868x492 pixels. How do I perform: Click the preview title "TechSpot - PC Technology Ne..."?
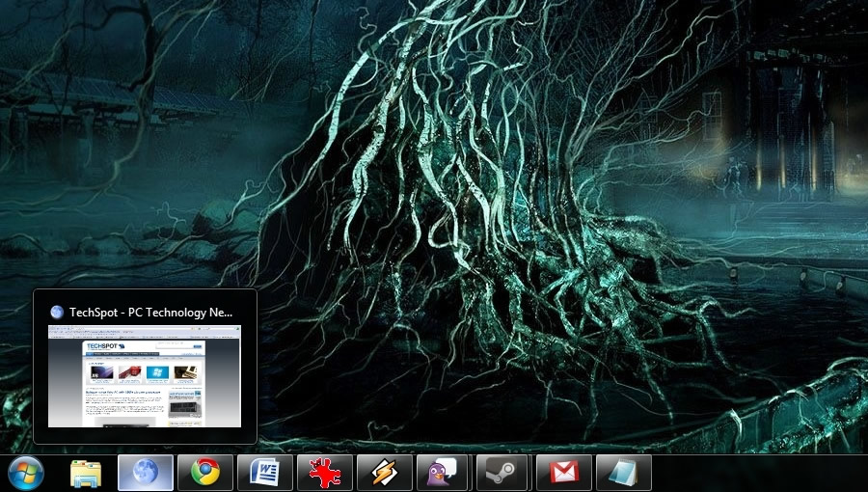(x=150, y=313)
